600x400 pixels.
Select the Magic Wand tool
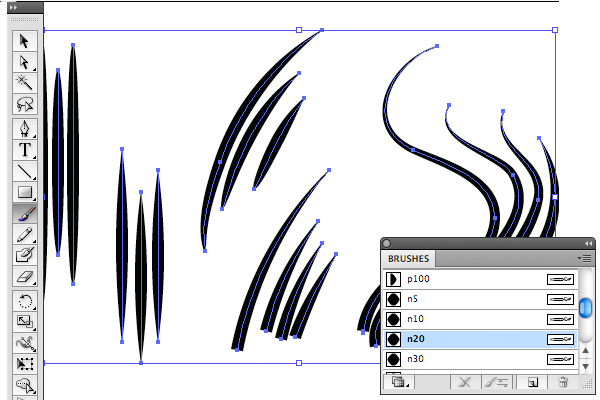click(x=25, y=83)
